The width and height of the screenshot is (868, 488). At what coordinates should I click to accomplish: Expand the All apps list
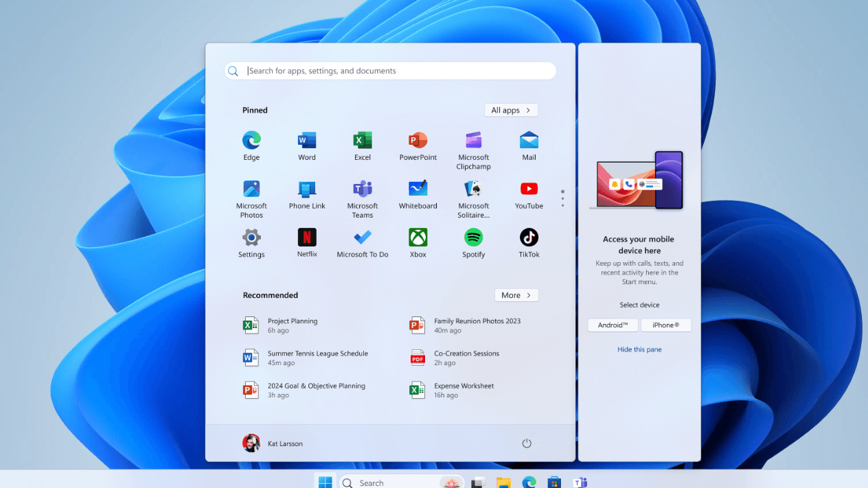click(511, 111)
